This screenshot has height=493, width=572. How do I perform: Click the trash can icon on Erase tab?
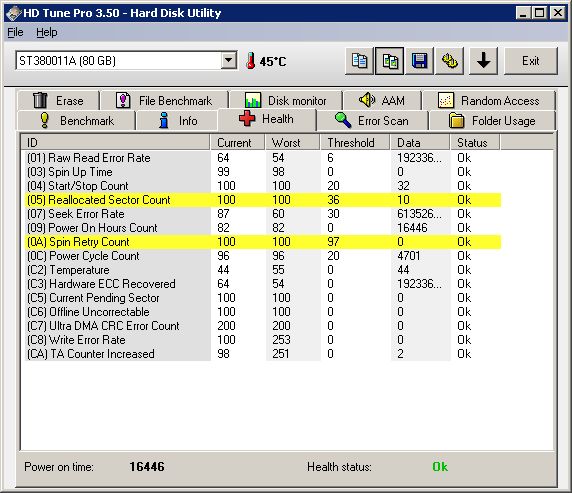[x=40, y=100]
